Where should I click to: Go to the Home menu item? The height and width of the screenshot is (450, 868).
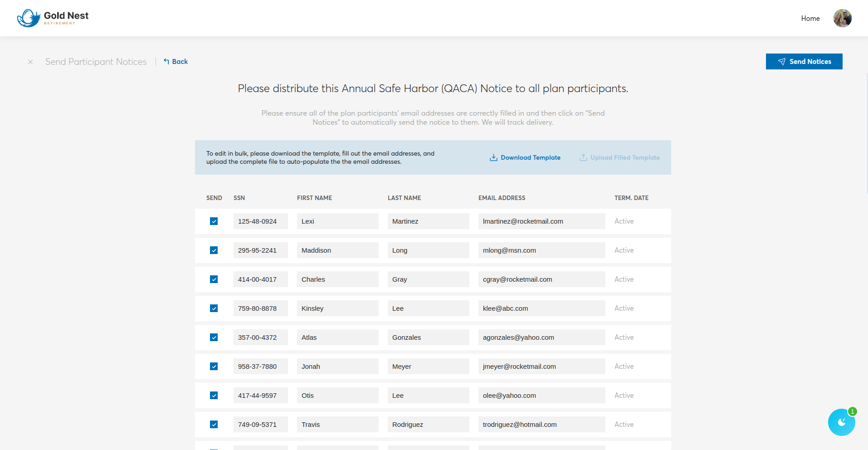pos(810,18)
